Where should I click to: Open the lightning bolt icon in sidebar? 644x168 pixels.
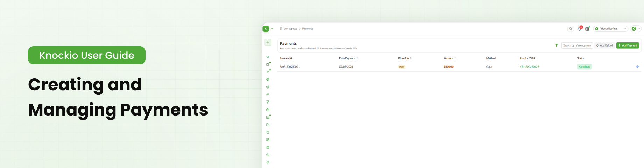(268, 72)
